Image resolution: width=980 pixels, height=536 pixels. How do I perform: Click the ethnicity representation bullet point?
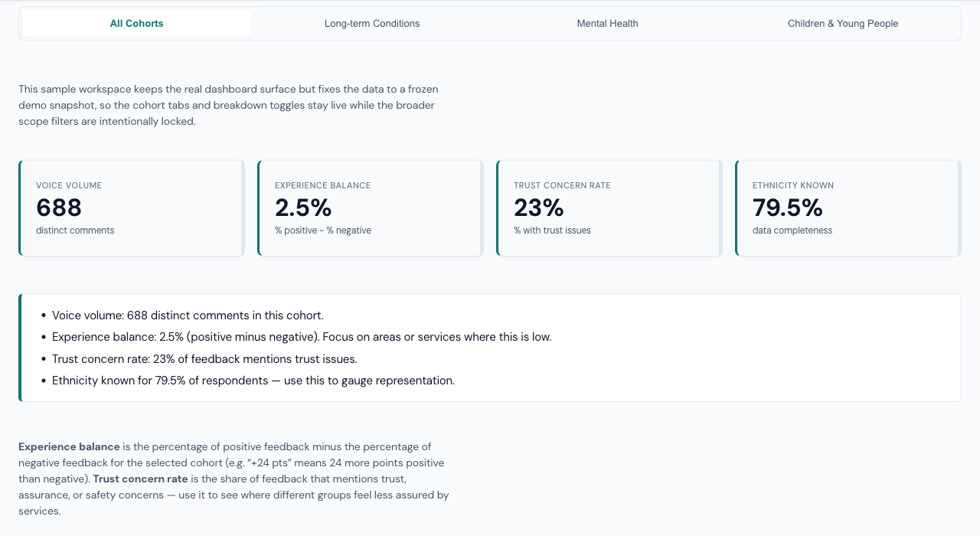coord(253,381)
